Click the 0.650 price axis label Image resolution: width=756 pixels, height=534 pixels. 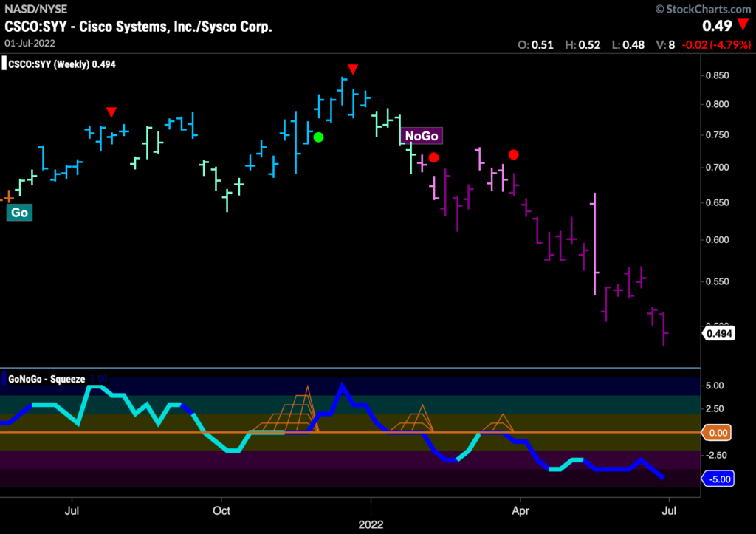(718, 202)
